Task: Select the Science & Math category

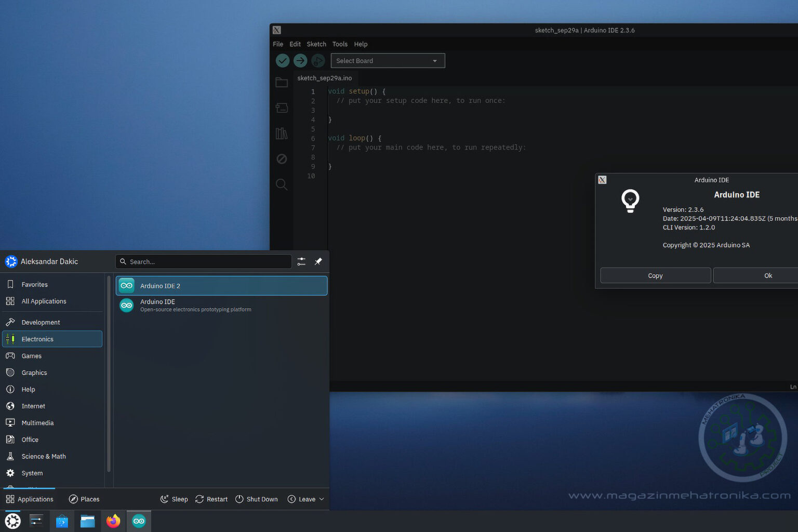Action: coord(52,456)
